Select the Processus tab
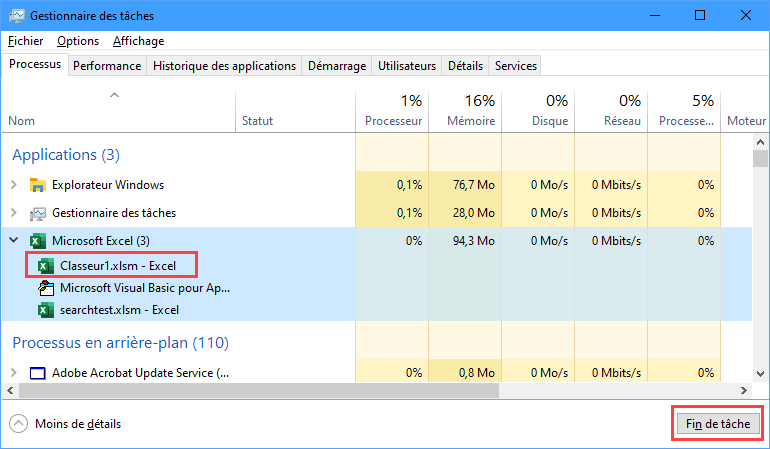Image resolution: width=770 pixels, height=449 pixels. 35,64
